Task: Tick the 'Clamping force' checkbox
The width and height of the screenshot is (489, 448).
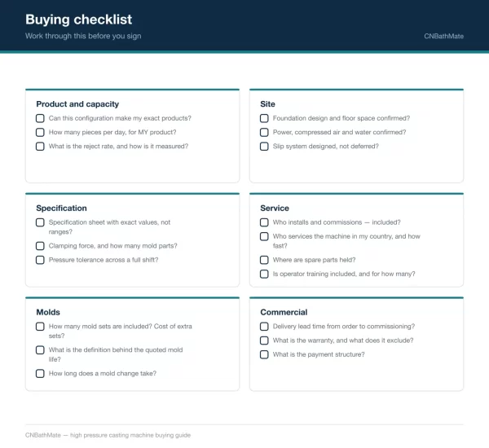Action: 40,246
